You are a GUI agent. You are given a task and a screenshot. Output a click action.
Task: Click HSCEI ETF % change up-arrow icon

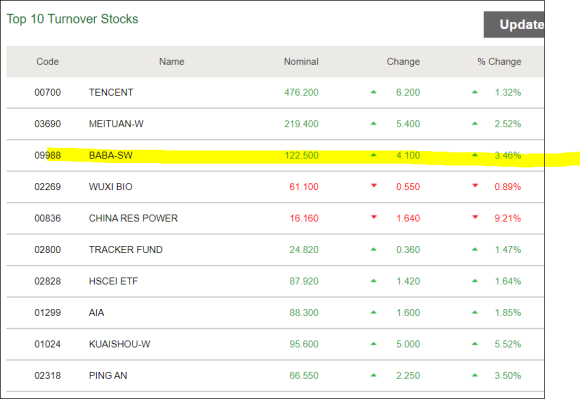(x=475, y=281)
